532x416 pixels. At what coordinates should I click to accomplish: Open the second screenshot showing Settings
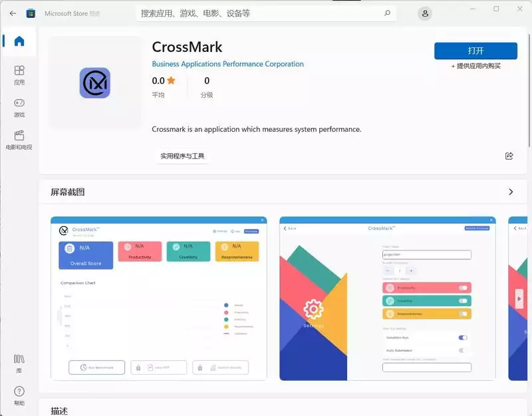point(388,298)
